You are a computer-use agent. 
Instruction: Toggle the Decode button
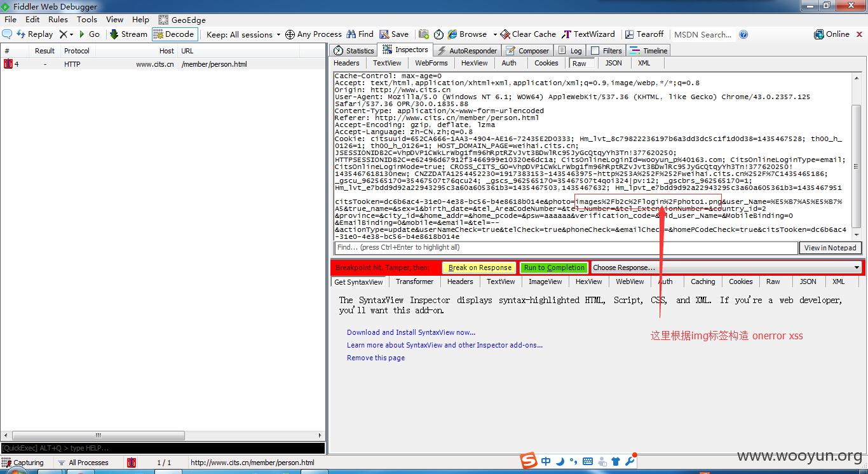point(175,34)
